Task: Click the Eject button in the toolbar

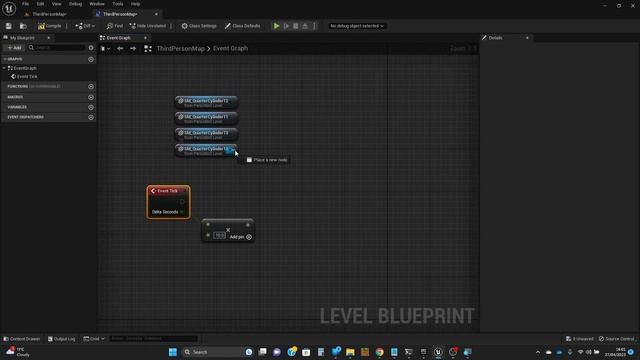Action: coord(305,26)
